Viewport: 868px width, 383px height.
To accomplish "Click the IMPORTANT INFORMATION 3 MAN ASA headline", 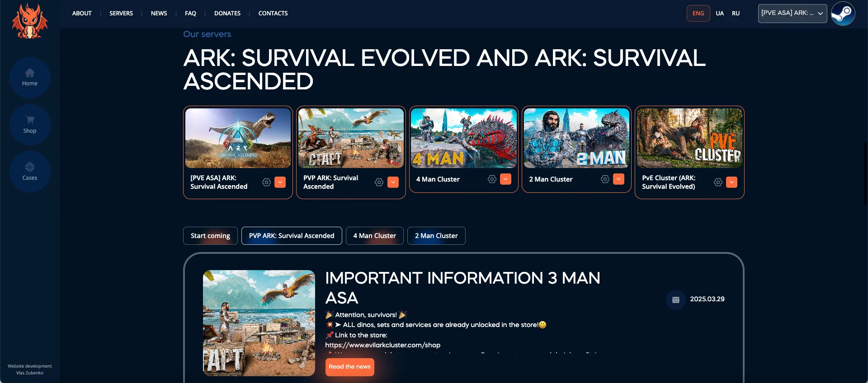I will pyautogui.click(x=462, y=288).
